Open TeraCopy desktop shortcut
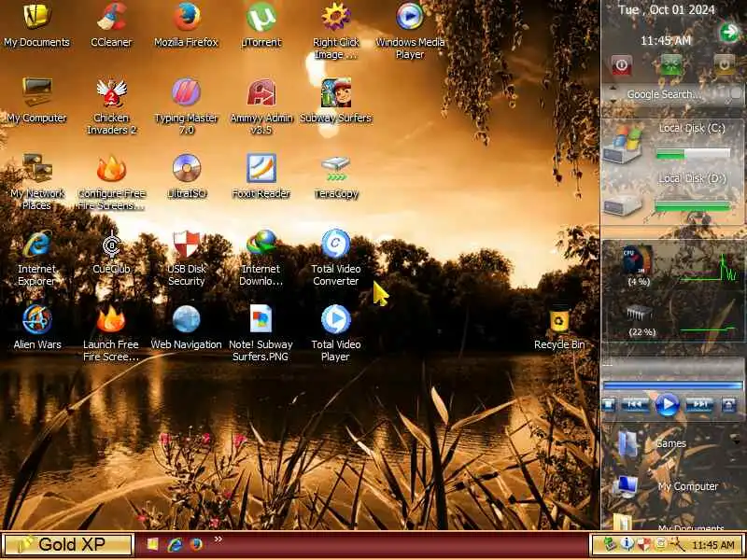The image size is (747, 560). 336,175
